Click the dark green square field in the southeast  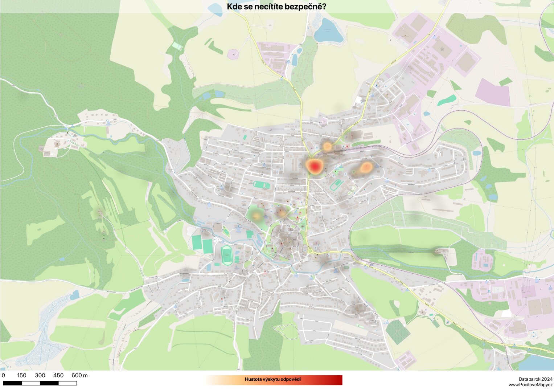[x=398, y=332]
